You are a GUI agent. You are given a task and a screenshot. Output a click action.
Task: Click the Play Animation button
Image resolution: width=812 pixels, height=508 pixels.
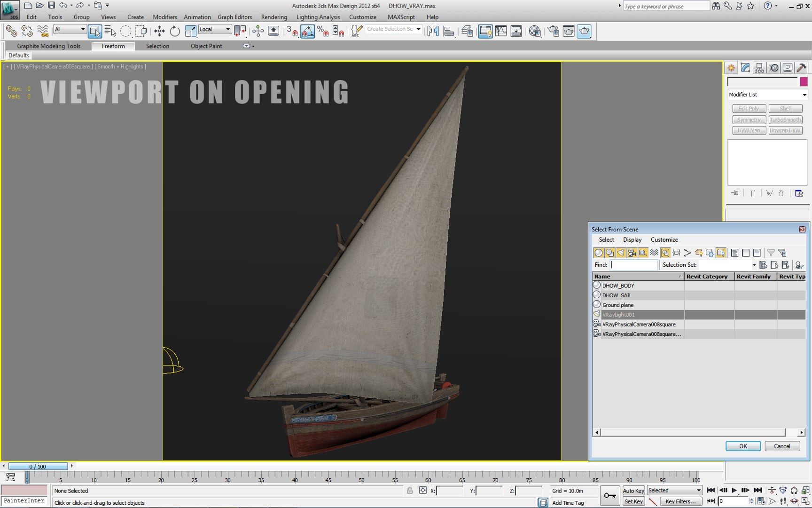pyautogui.click(x=734, y=490)
